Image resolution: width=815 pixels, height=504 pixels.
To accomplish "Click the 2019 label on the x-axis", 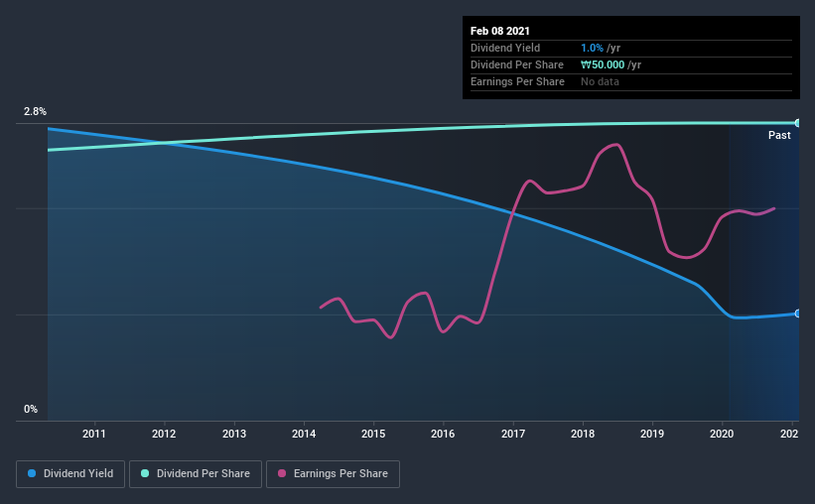I will coord(652,434).
